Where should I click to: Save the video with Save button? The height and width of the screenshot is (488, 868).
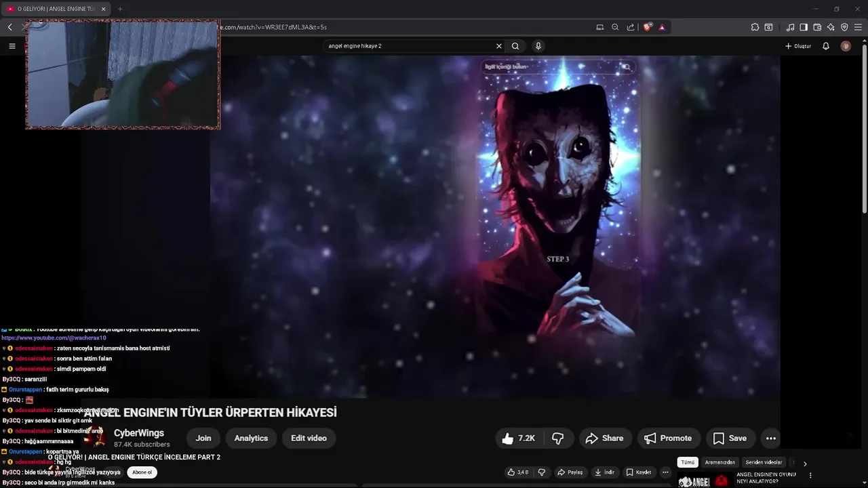pos(730,439)
